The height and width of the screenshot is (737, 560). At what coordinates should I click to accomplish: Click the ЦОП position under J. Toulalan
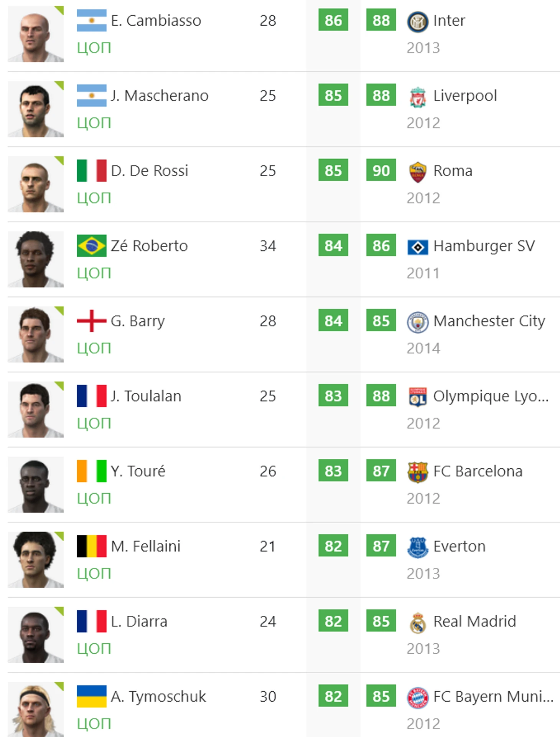point(94,423)
